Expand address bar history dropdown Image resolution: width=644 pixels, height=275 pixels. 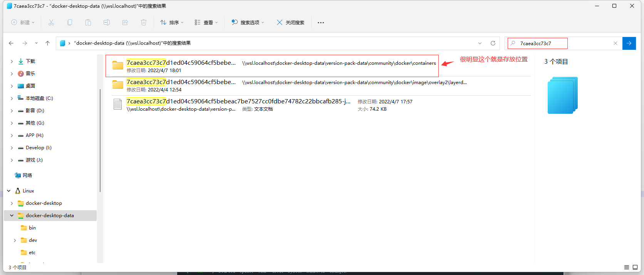click(x=480, y=43)
